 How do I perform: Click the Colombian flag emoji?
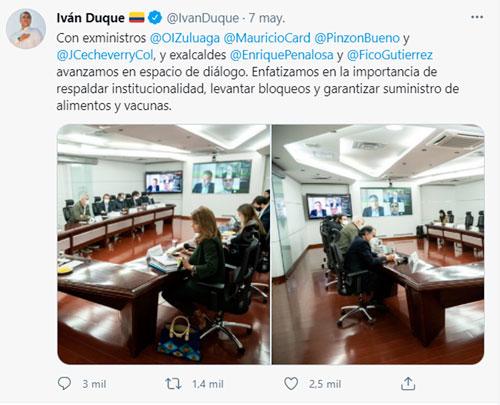click(137, 17)
